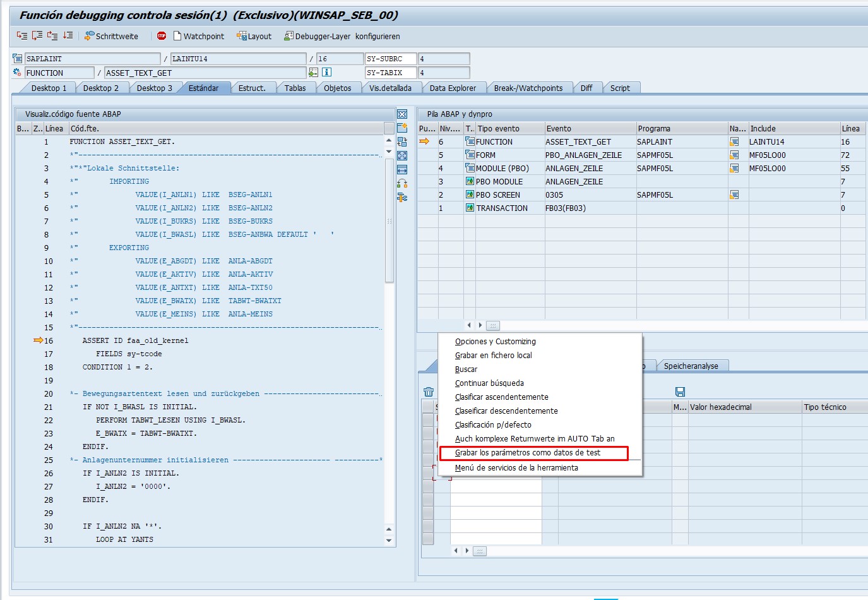Open the Tablas tab

tap(295, 88)
